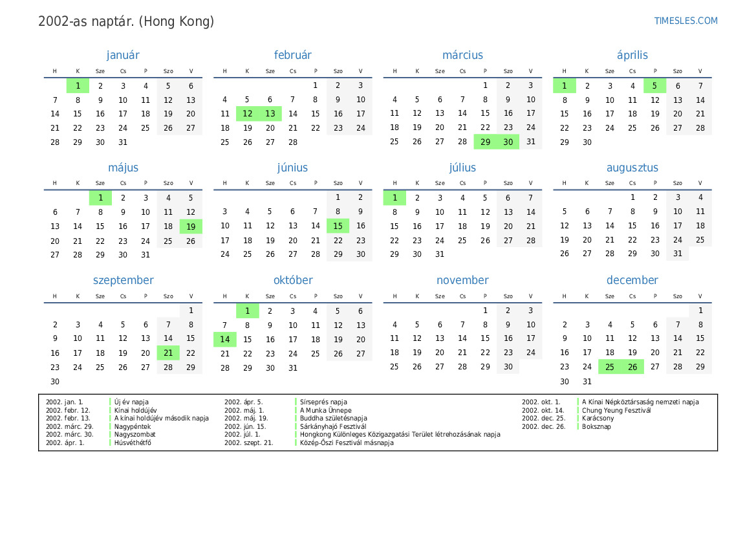Click highlighted March 29 holiday cell

(x=485, y=142)
